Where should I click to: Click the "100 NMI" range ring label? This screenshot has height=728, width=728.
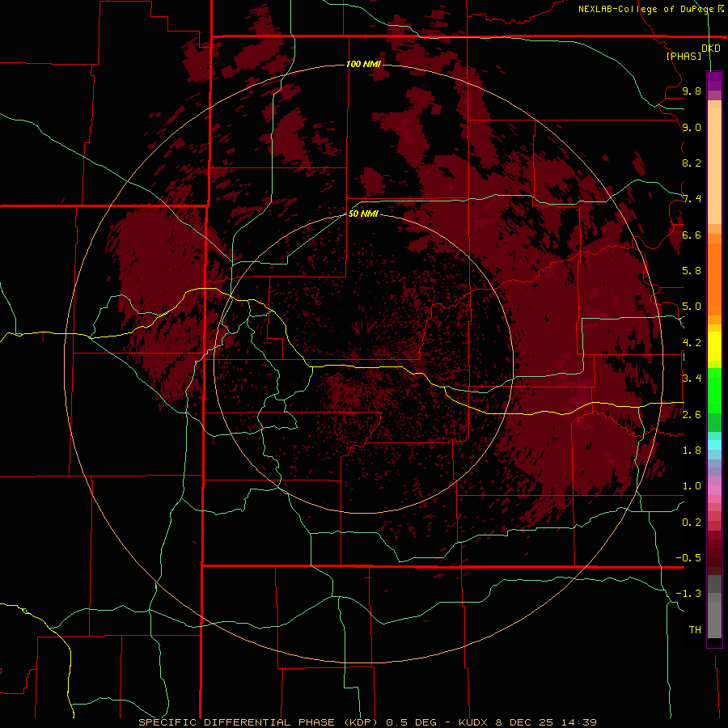pyautogui.click(x=363, y=64)
